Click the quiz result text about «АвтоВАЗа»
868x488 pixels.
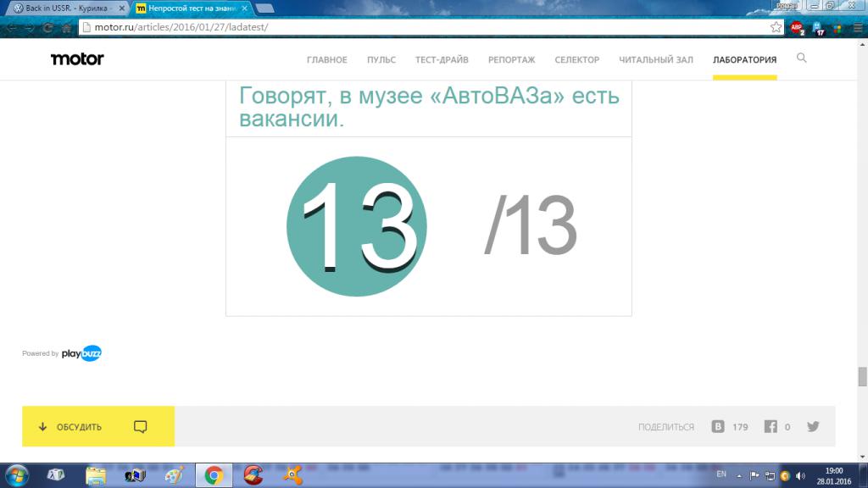[x=429, y=107]
